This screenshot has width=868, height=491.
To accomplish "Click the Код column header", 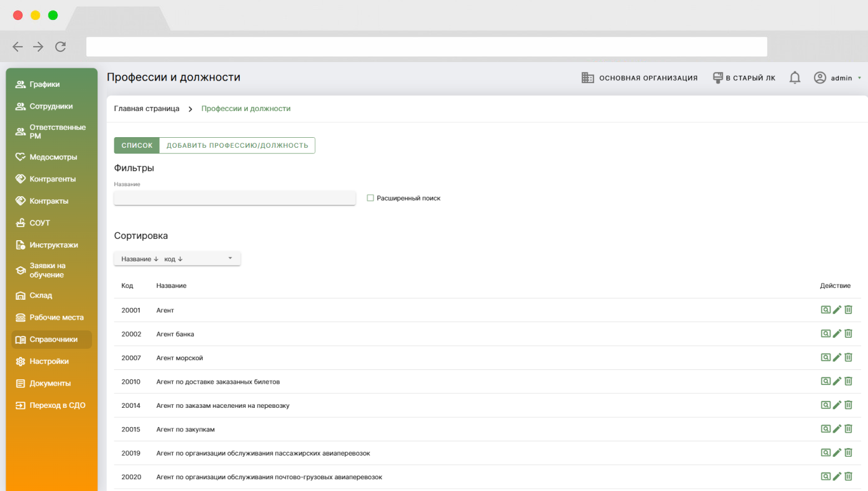I will [127, 286].
